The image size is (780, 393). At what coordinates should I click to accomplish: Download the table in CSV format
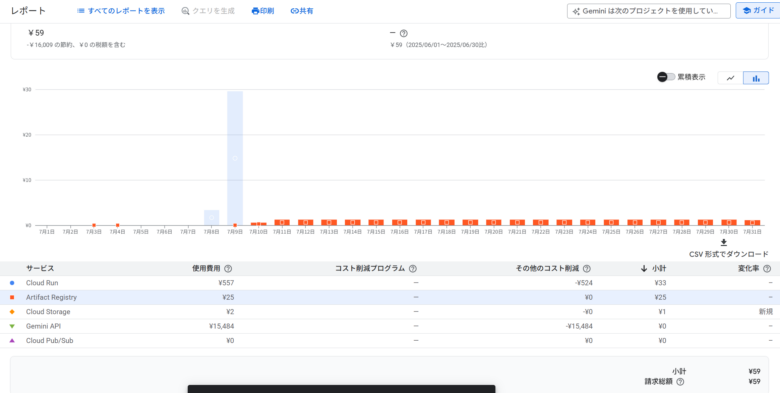point(728,249)
